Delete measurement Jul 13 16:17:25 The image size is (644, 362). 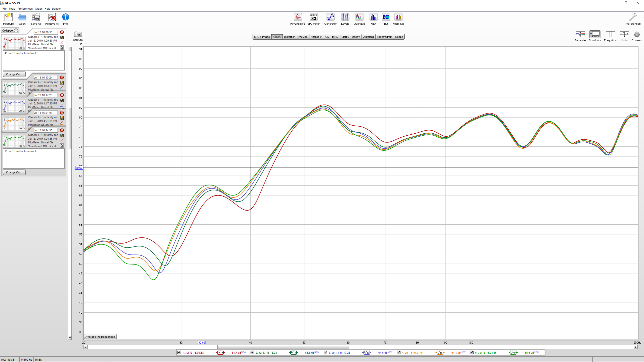(x=62, y=95)
